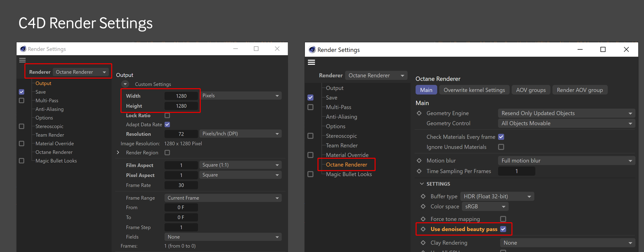Viewport: 644px width, 252px height.
Task: Toggle Check Materials Every frame checkbox
Action: tap(501, 137)
